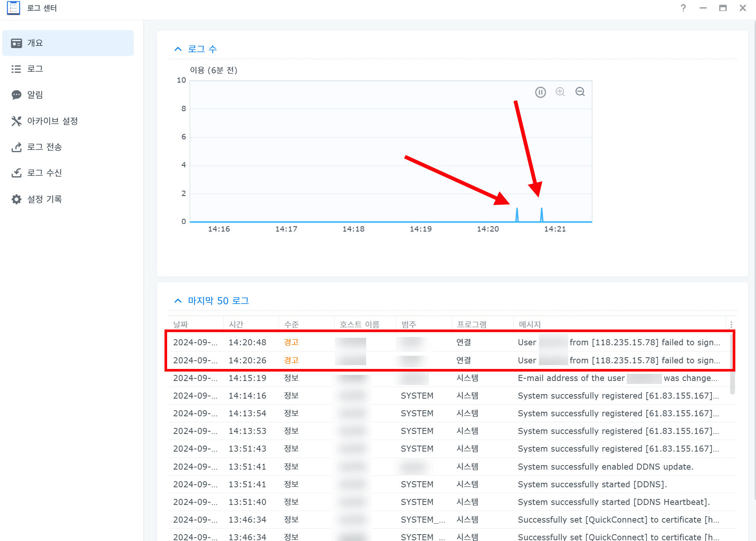Click the Log Center app icon
Image resolution: width=756 pixels, height=541 pixels.
(14, 8)
